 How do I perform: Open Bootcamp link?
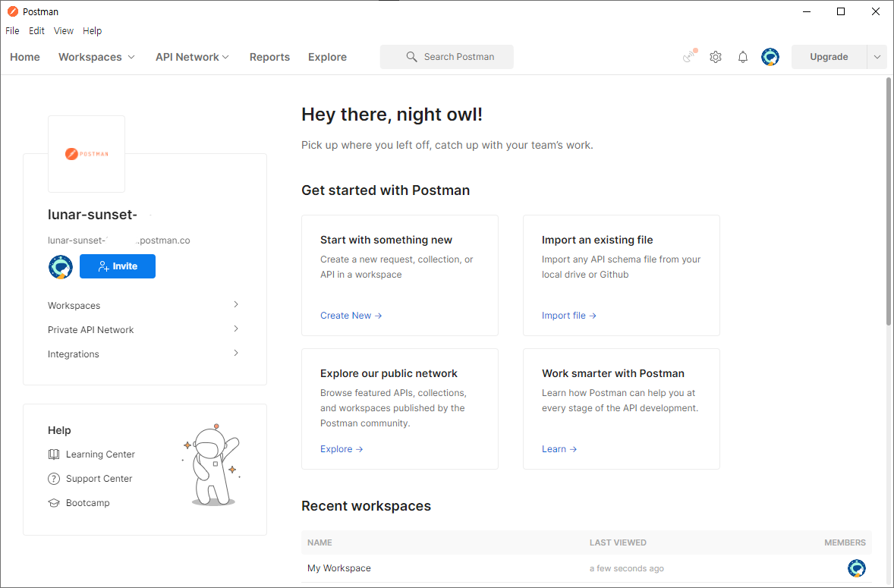click(x=88, y=502)
